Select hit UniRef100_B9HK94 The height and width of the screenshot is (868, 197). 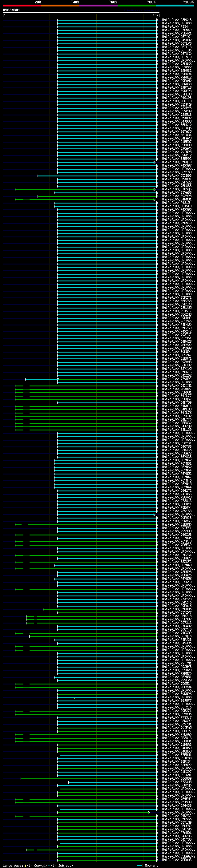176,74
